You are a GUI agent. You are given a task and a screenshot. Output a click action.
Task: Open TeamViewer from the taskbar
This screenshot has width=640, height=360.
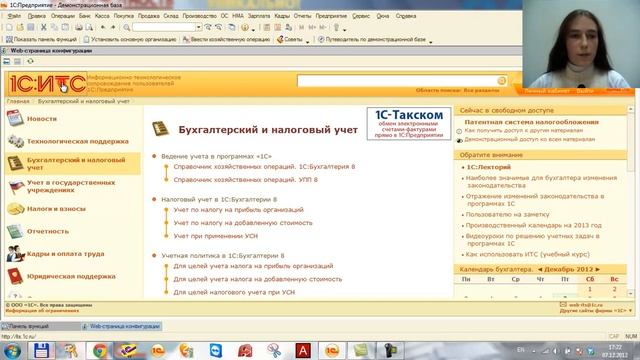[216, 351]
